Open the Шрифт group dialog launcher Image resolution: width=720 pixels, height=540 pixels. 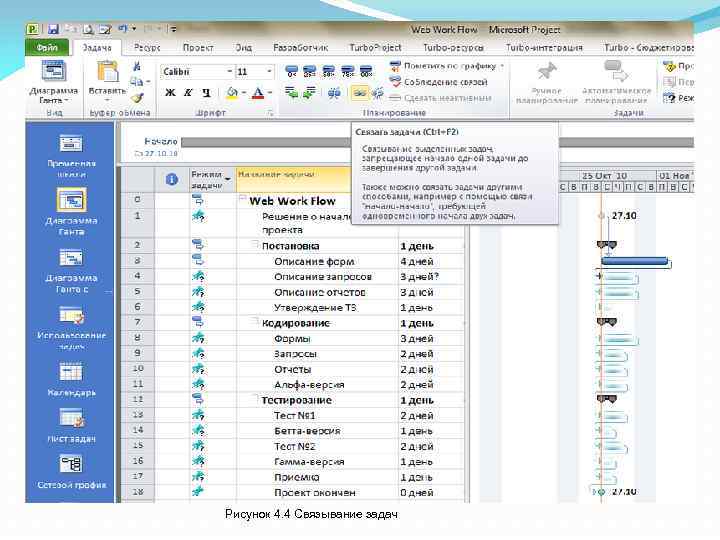click(270, 112)
